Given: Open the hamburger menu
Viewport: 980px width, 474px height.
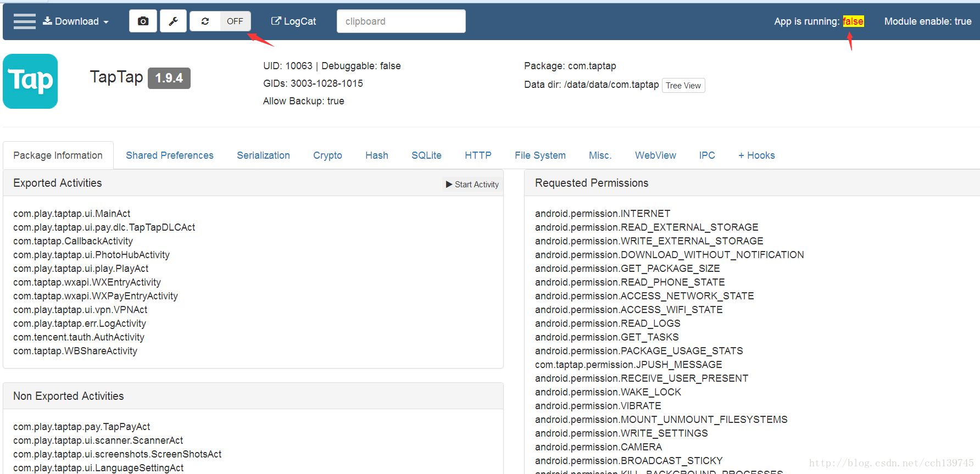Looking at the screenshot, I should [x=24, y=21].
